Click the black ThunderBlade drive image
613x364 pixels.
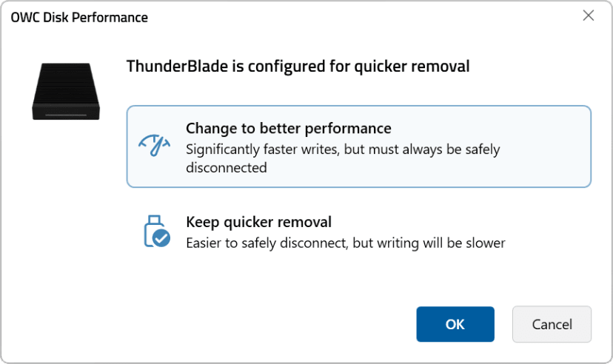(67, 90)
